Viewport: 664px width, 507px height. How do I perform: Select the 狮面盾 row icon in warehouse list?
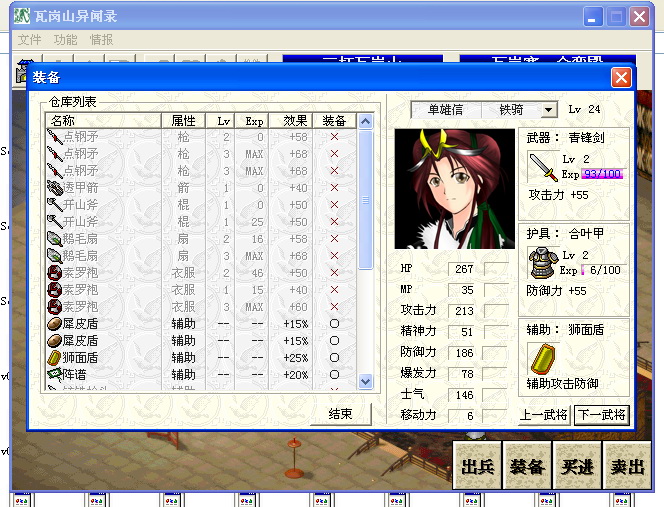(54, 358)
